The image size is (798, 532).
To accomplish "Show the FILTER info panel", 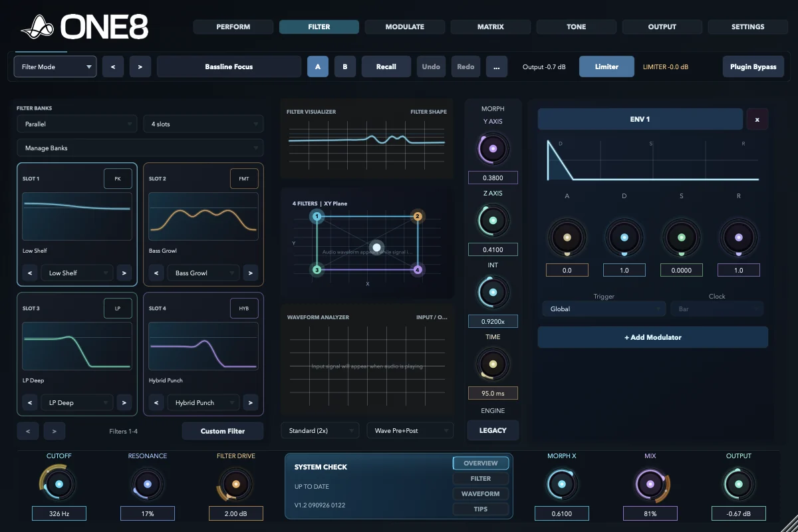I will (x=481, y=478).
